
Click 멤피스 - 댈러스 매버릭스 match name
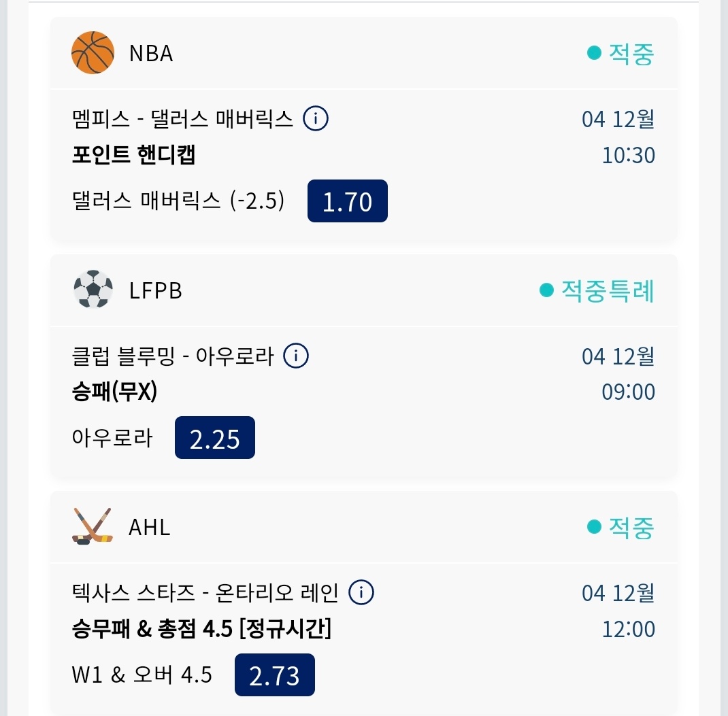182,120
